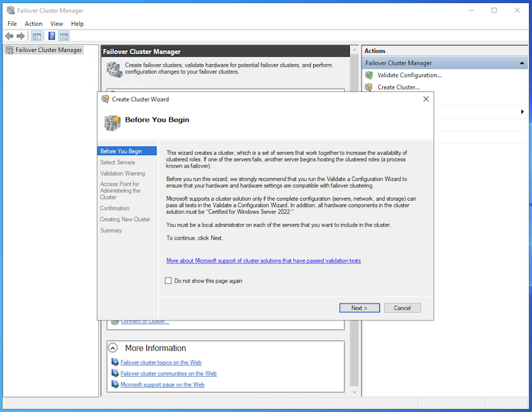Screen dimensions: 532x412
Task: Click the Back arrow toolbar icon
Action: [9, 36]
